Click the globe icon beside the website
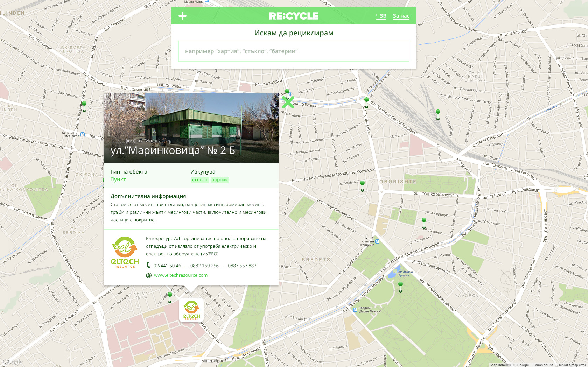The image size is (588, 367). (x=149, y=275)
